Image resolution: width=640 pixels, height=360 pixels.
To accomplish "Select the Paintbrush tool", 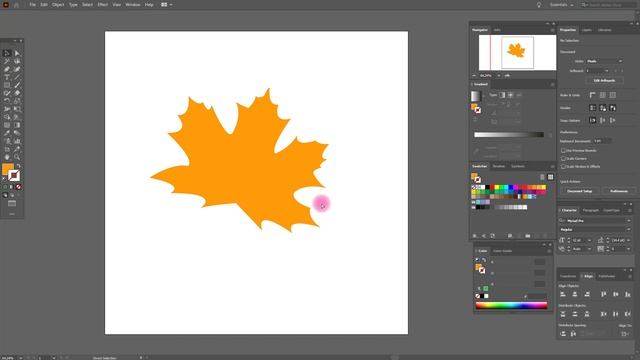I will point(17,85).
